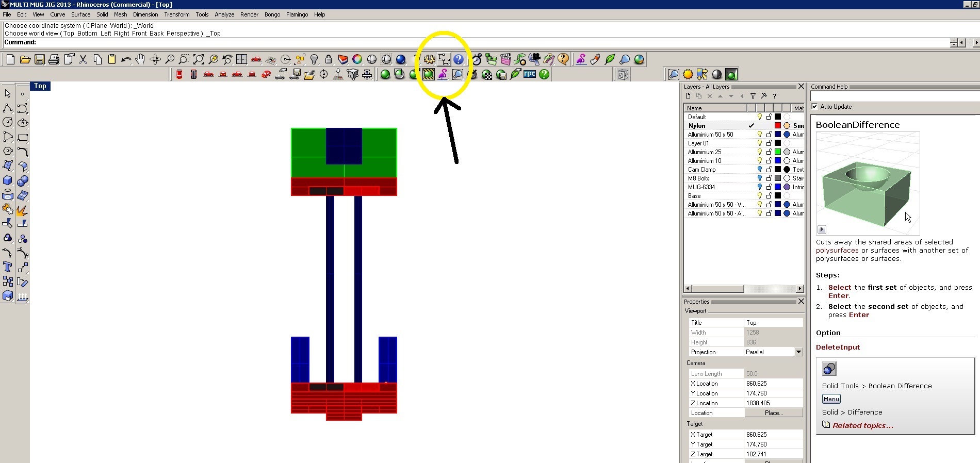Screen dimensions: 980x463
Task: Click the Top viewport title tab
Action: pyautogui.click(x=40, y=86)
